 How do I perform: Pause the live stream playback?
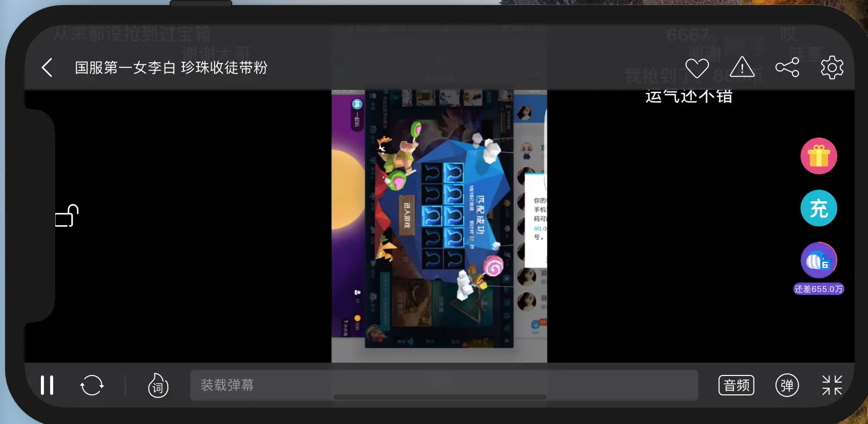[x=47, y=385]
